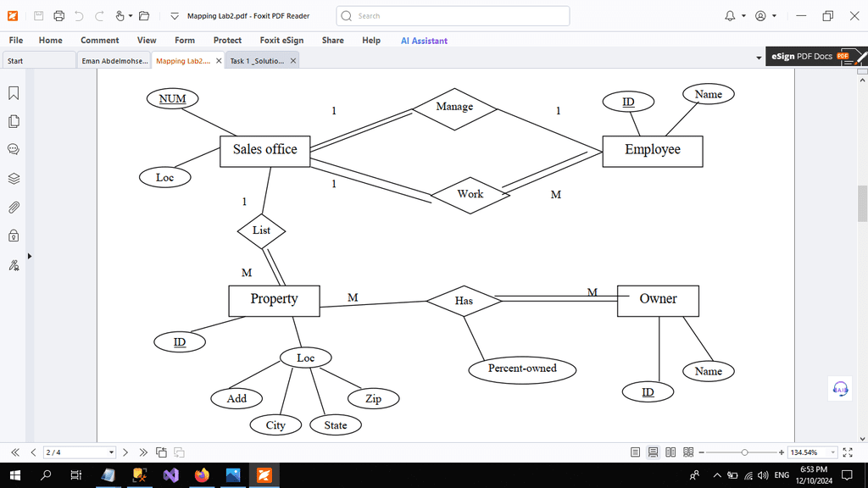Click the Save icon in title bar
Viewport: 868px width, 488px height.
(x=38, y=16)
